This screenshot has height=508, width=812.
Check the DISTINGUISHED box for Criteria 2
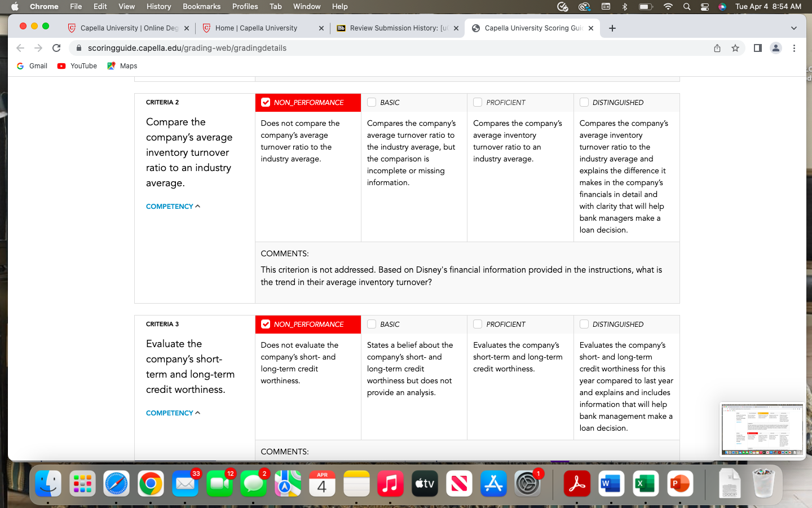(584, 102)
